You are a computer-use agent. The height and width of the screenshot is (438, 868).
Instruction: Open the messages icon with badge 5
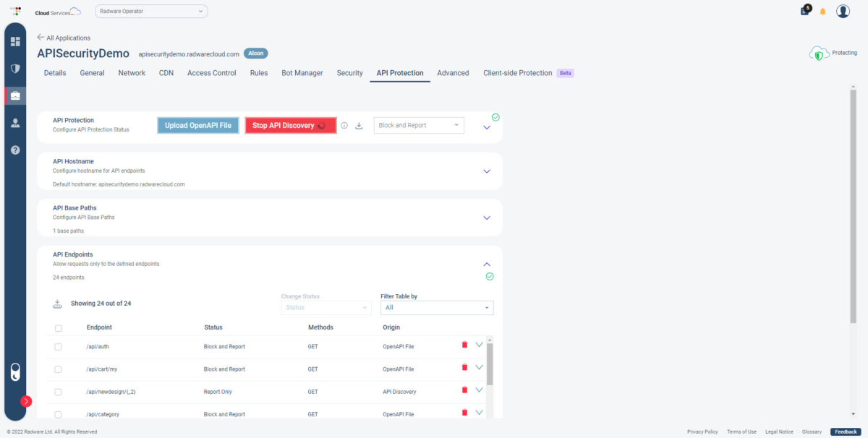click(x=804, y=11)
